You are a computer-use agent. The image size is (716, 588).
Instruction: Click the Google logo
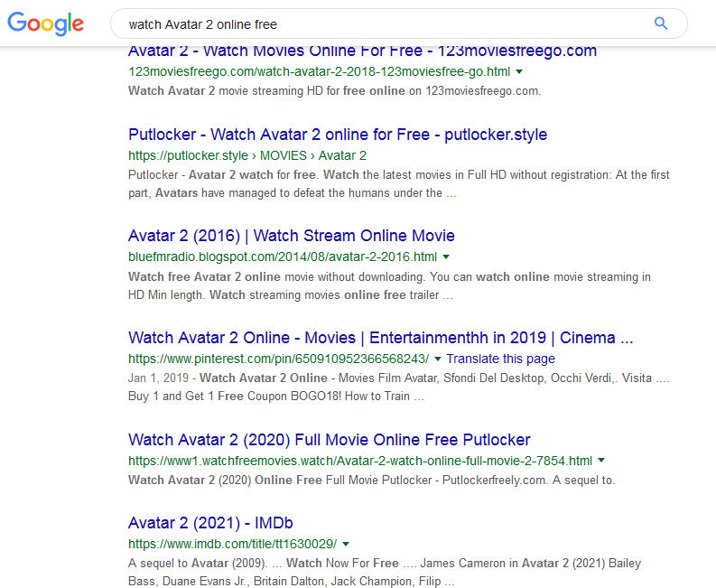(x=46, y=23)
